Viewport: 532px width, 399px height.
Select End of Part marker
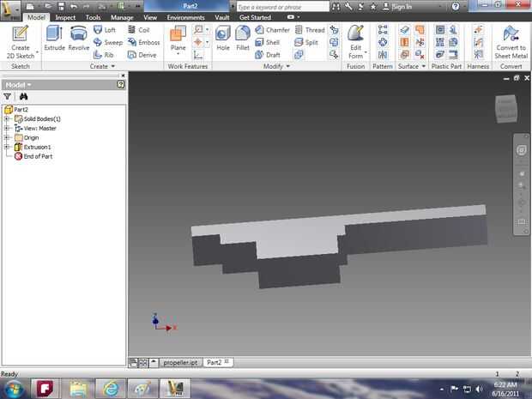tap(33, 156)
